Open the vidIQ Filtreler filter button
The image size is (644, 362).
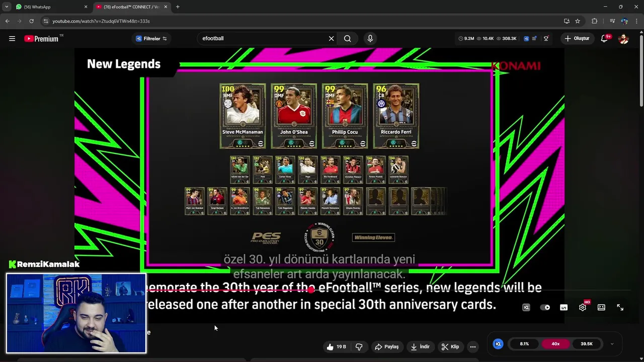151,39
